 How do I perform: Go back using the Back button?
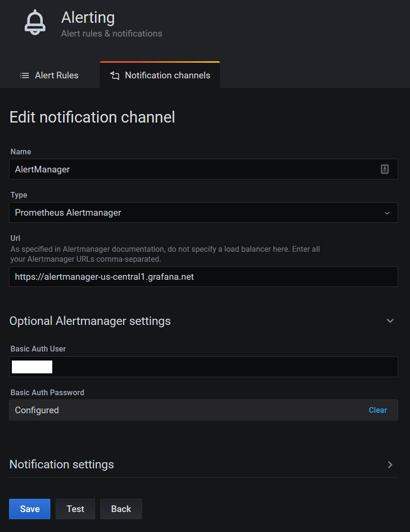point(121,509)
